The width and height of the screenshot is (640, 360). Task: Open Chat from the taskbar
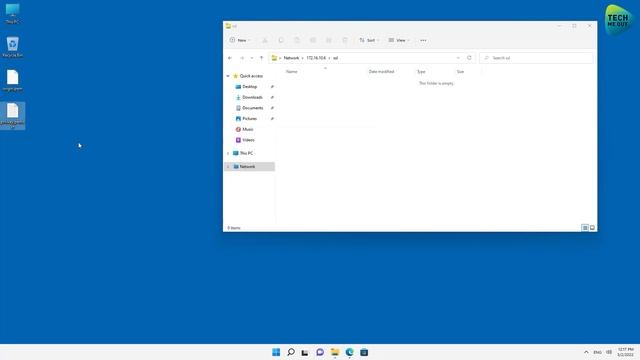[x=320, y=352]
